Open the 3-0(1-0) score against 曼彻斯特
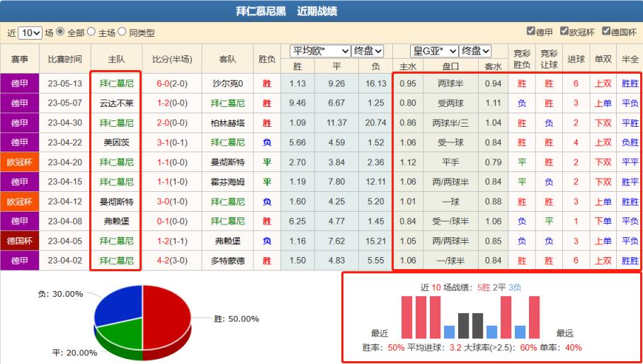Screen dimensions: 643x364 [172, 202]
